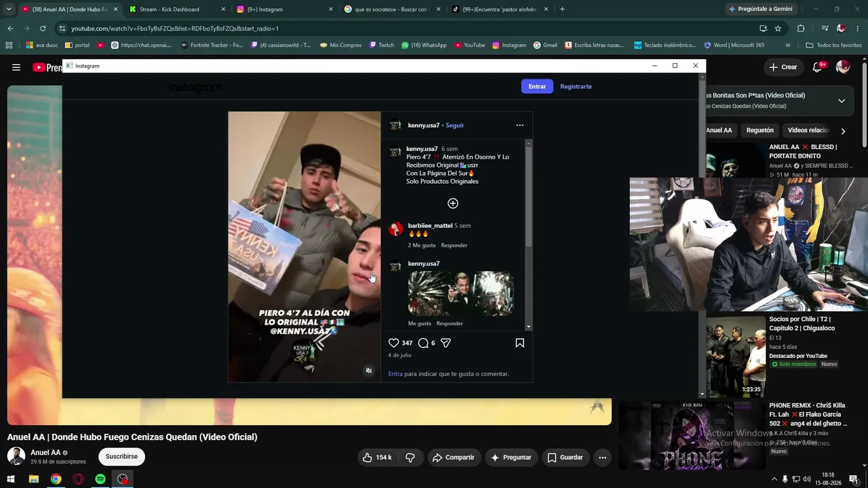Image resolution: width=868 pixels, height=488 pixels.
Task: Open the Anuel AA channel avatar below video
Action: click(x=16, y=456)
